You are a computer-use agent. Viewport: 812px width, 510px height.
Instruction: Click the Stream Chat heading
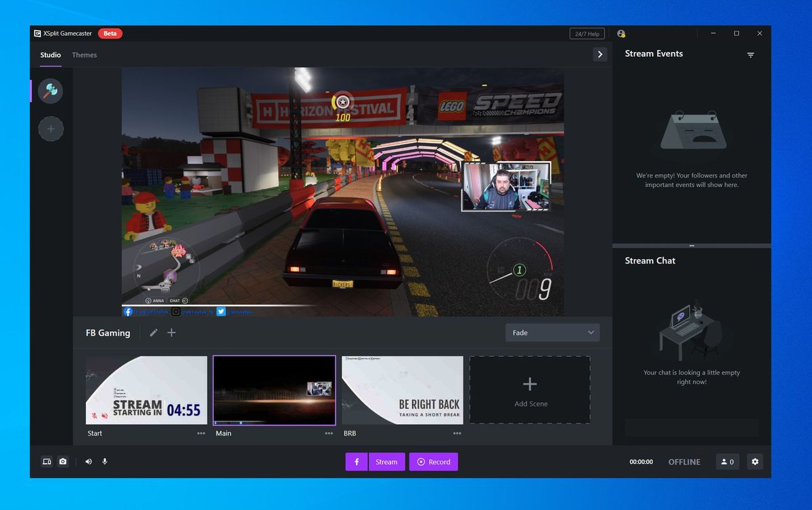(x=650, y=260)
